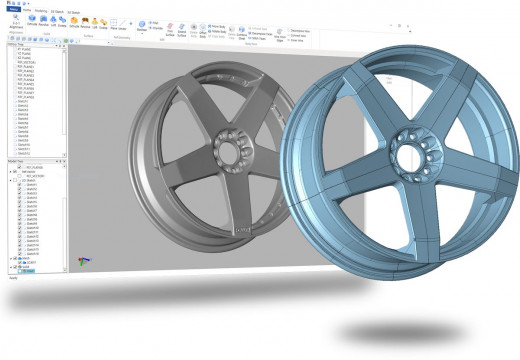Click the Delete Face tool

click(x=232, y=32)
